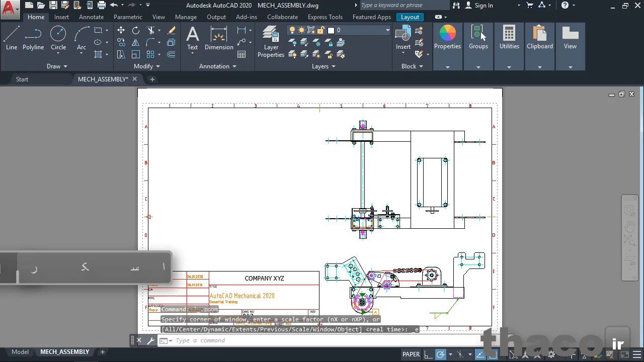This screenshot has height=362, width=644.
Task: Open a new drawing tab with plus
Action: 152,79
